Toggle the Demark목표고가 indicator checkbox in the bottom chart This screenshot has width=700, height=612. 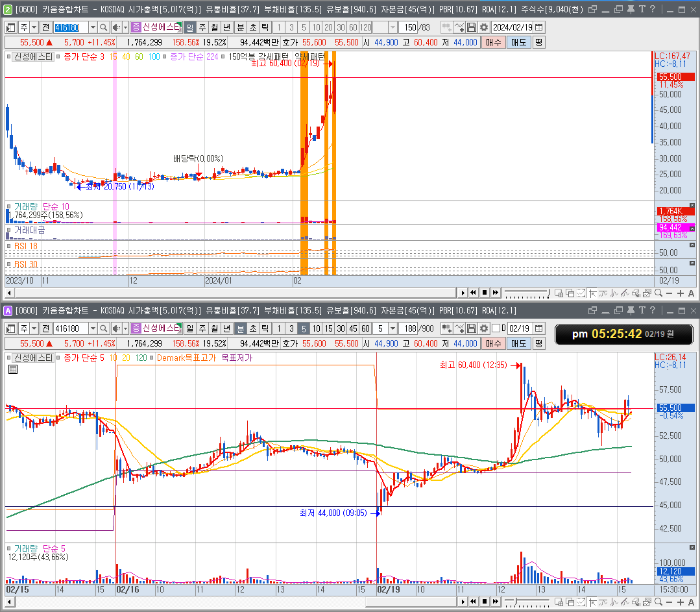[x=152, y=358]
